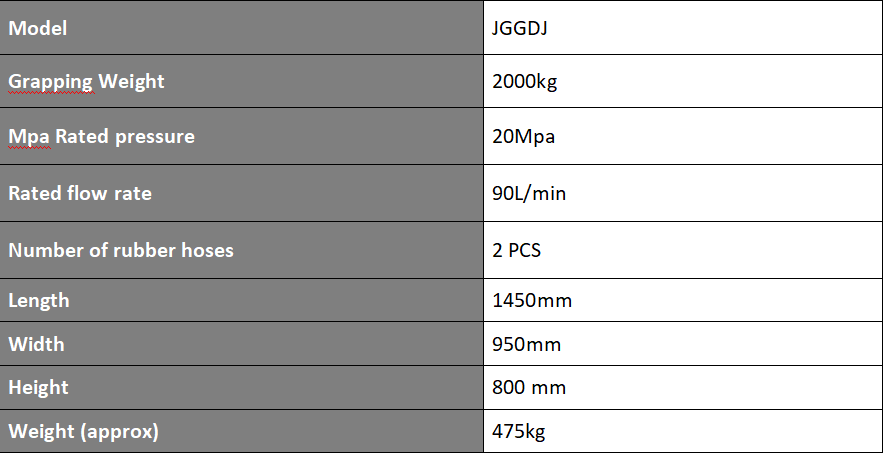
Task: Select the 1450mm value cell
Action: pyautogui.click(x=683, y=300)
